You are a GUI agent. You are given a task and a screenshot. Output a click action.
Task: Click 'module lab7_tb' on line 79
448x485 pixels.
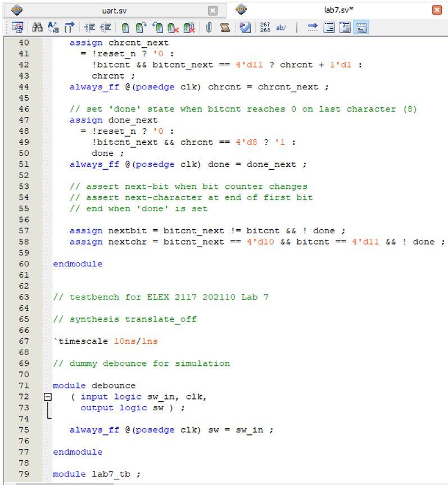point(92,474)
